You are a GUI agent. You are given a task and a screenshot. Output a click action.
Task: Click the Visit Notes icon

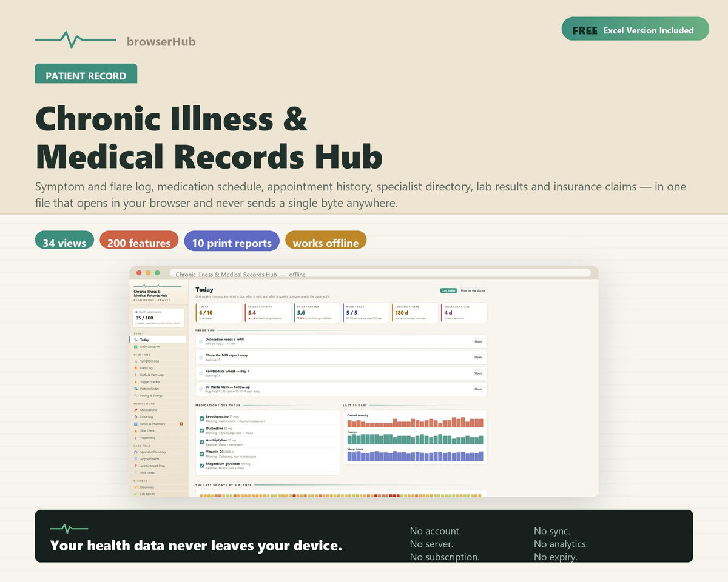[135, 473]
